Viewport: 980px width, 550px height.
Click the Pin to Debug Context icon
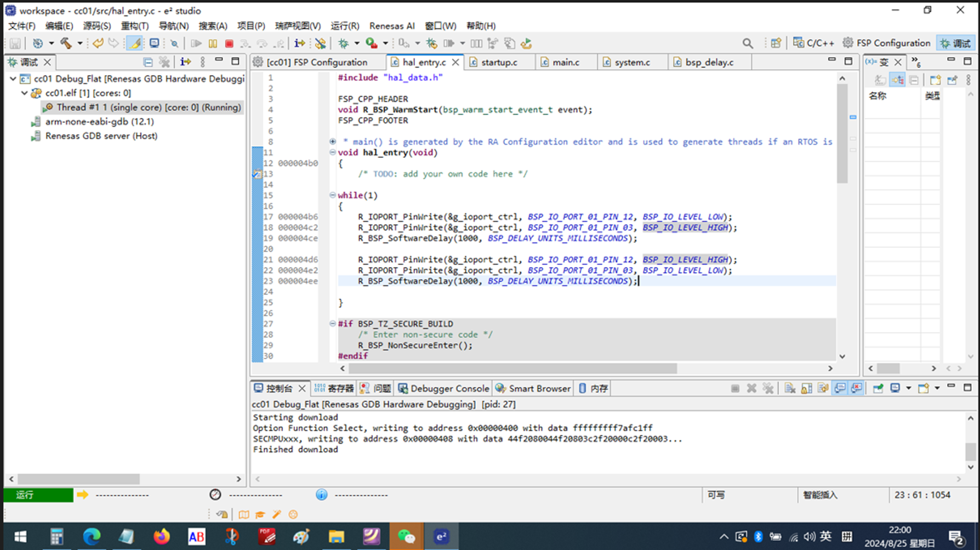coord(952,80)
